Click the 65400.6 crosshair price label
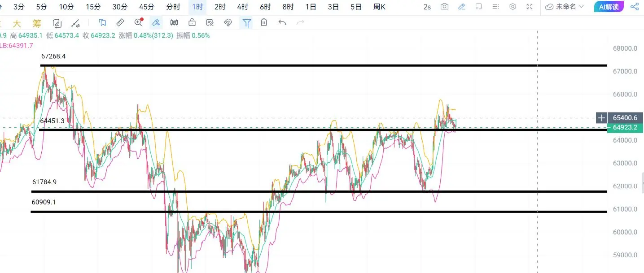Image resolution: width=644 pixels, height=273 pixels. pyautogui.click(x=626, y=118)
